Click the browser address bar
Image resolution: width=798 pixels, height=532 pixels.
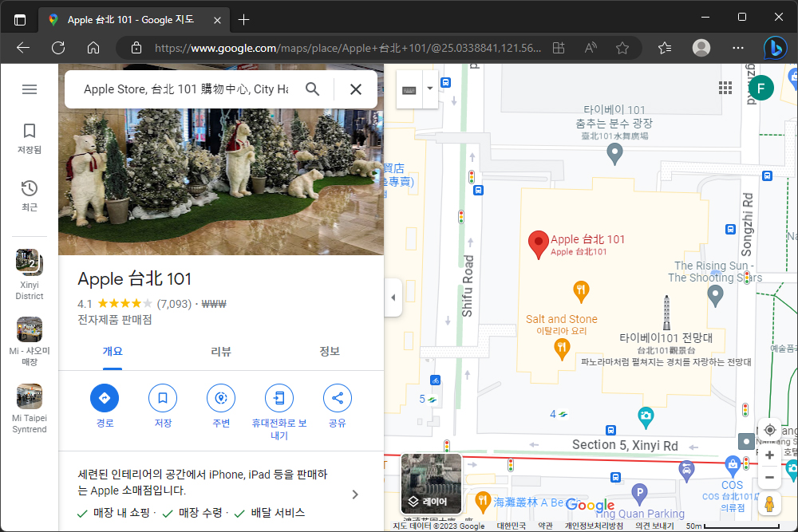point(348,49)
